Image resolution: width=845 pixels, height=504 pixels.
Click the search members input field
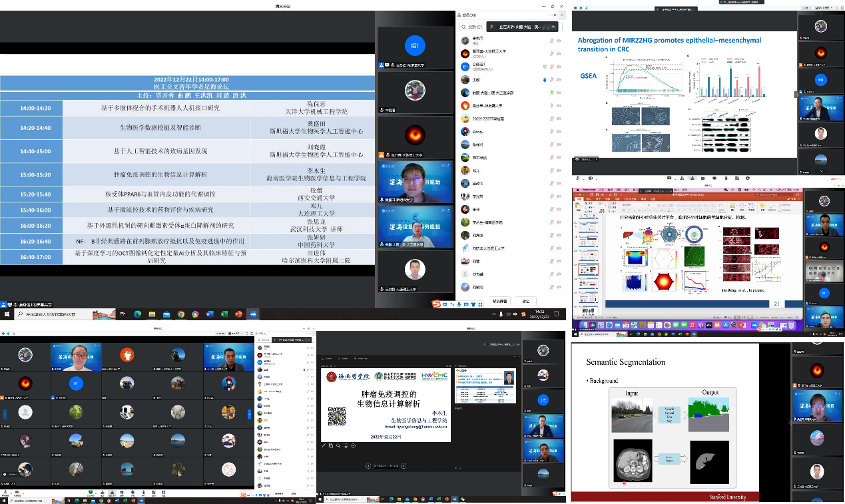(474, 27)
